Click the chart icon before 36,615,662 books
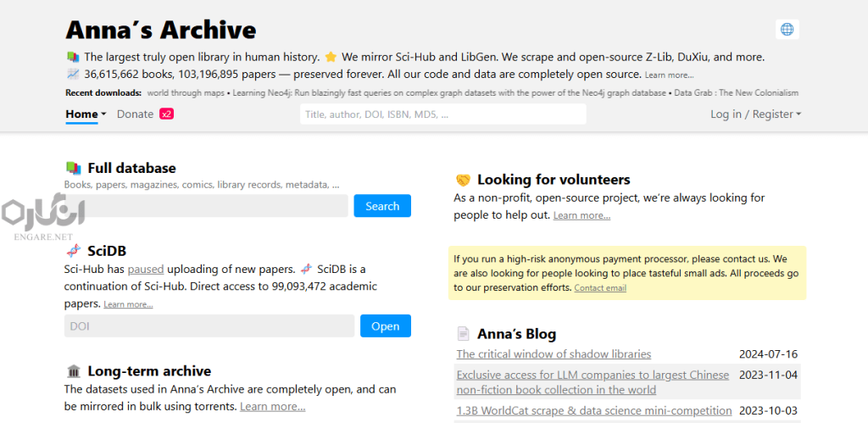This screenshot has width=868, height=423. tap(73, 74)
